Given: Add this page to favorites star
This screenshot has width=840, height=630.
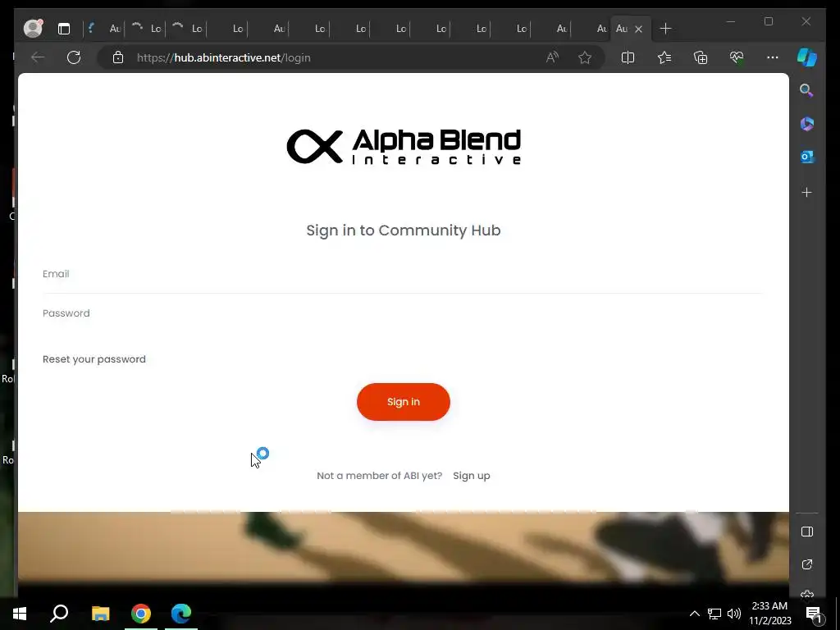Looking at the screenshot, I should (x=585, y=57).
